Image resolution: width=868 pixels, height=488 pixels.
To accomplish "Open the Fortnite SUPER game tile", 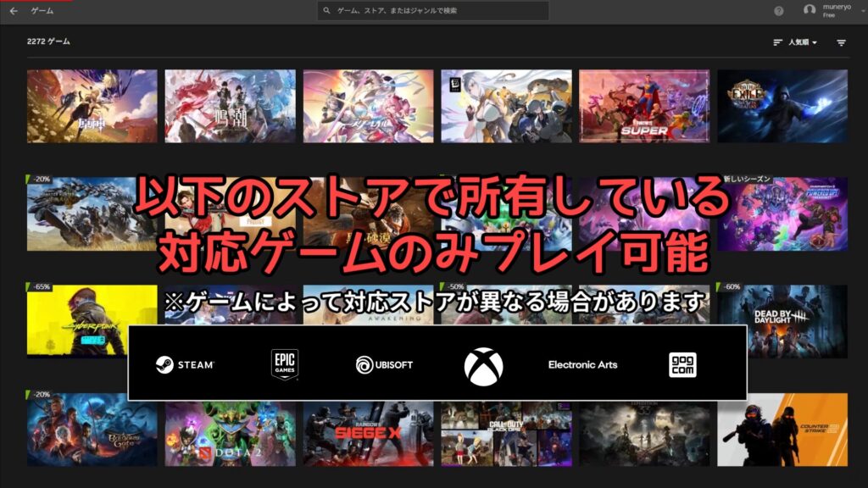I will point(644,106).
